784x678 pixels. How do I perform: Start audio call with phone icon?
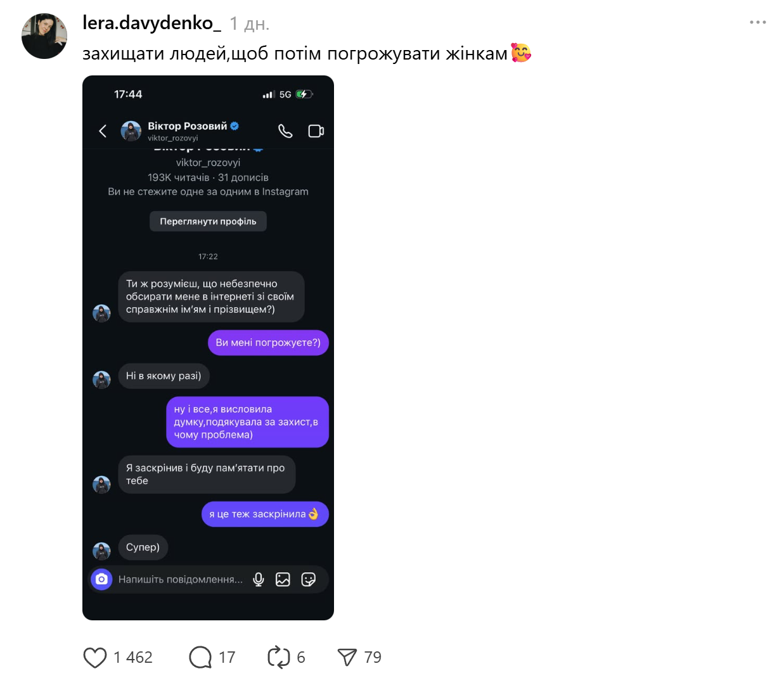coord(285,131)
